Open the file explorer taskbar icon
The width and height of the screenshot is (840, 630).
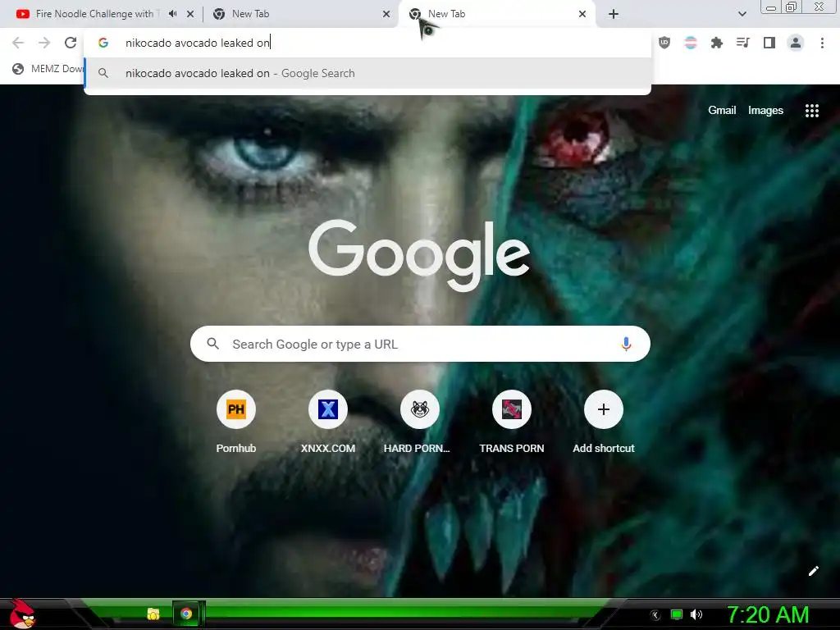153,614
